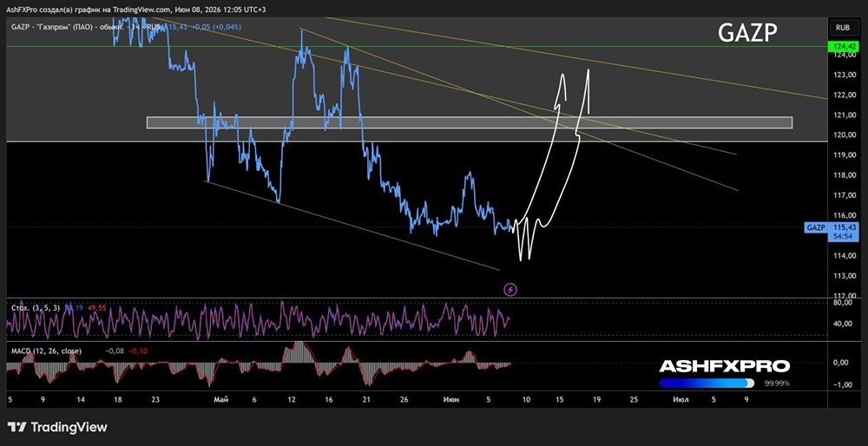This screenshot has width=868, height=446.
Task: Click the red -0,10 MACD signal value
Action: coord(138,351)
